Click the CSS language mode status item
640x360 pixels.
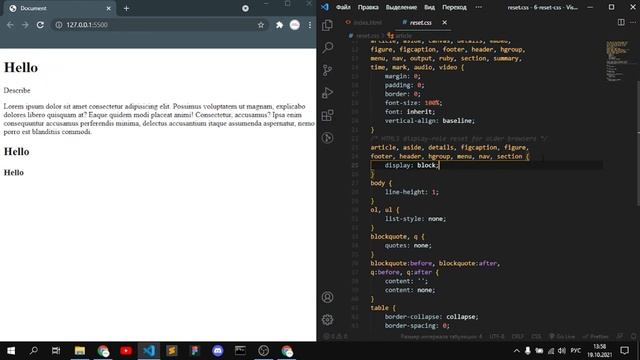click(x=536, y=337)
